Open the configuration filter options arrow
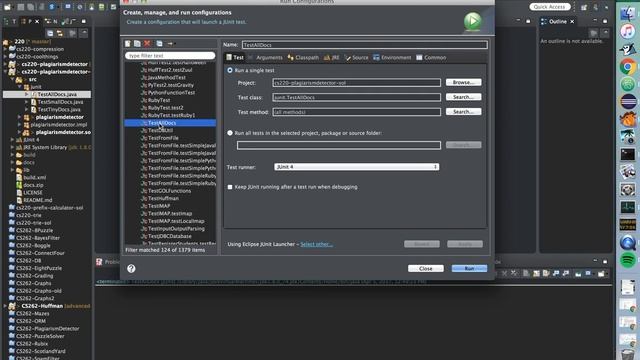The height and width of the screenshot is (360, 640). 170,44
